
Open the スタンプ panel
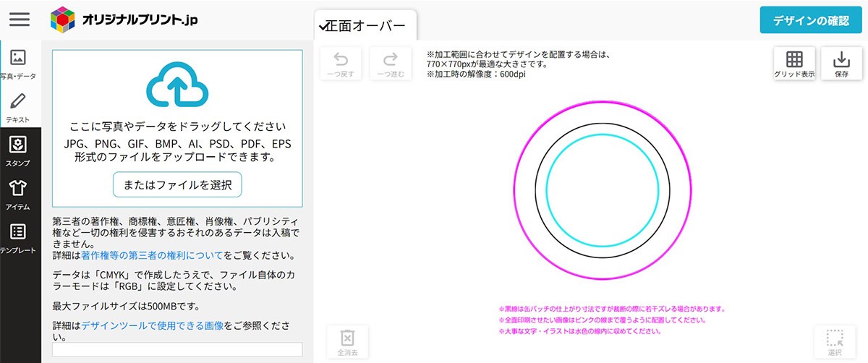tap(19, 150)
